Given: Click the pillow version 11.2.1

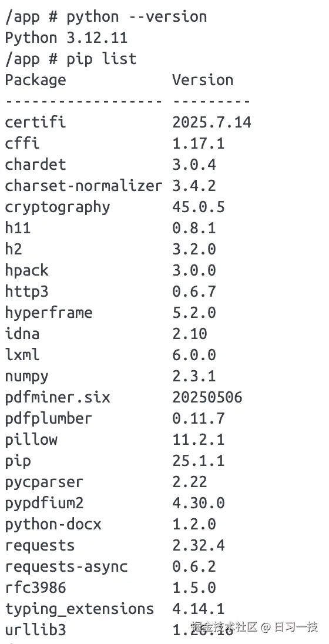Looking at the screenshot, I should [199, 440].
